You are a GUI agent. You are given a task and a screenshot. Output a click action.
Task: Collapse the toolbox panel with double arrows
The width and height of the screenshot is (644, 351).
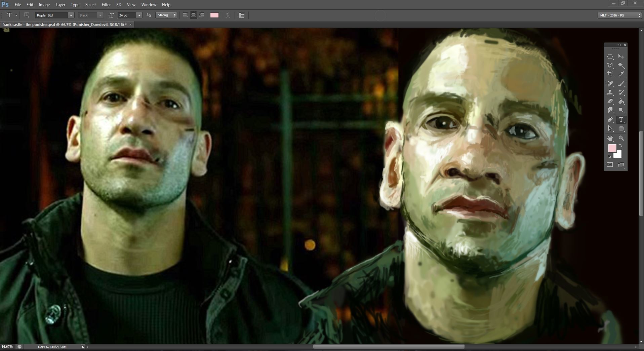[x=619, y=45]
